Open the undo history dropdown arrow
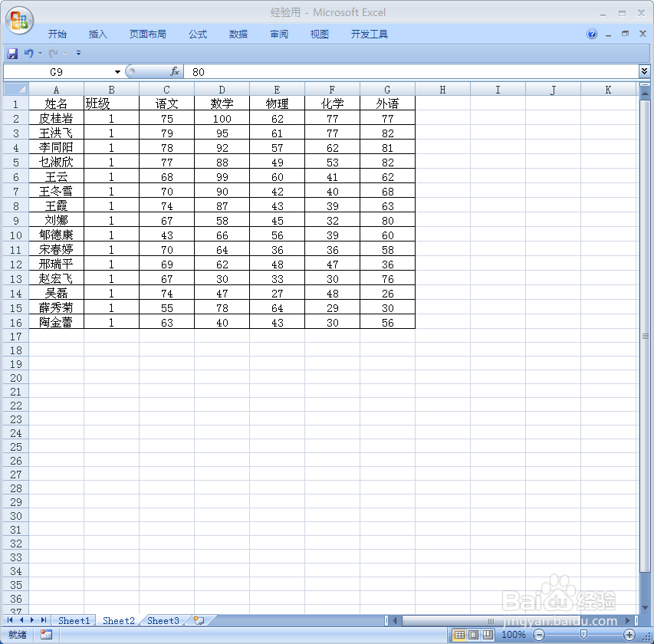This screenshot has height=644, width=654. [40, 54]
